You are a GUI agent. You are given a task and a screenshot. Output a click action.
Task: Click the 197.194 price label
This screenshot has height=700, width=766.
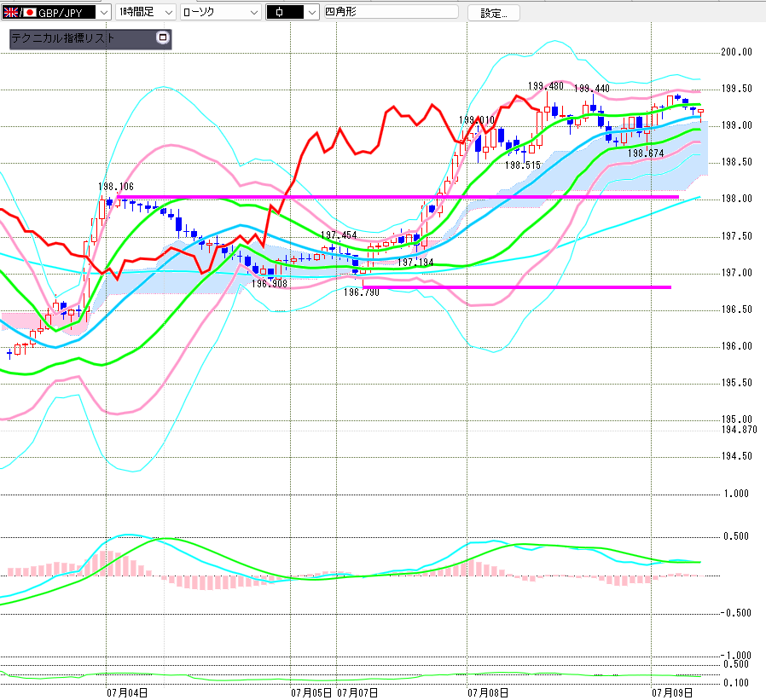(x=415, y=263)
